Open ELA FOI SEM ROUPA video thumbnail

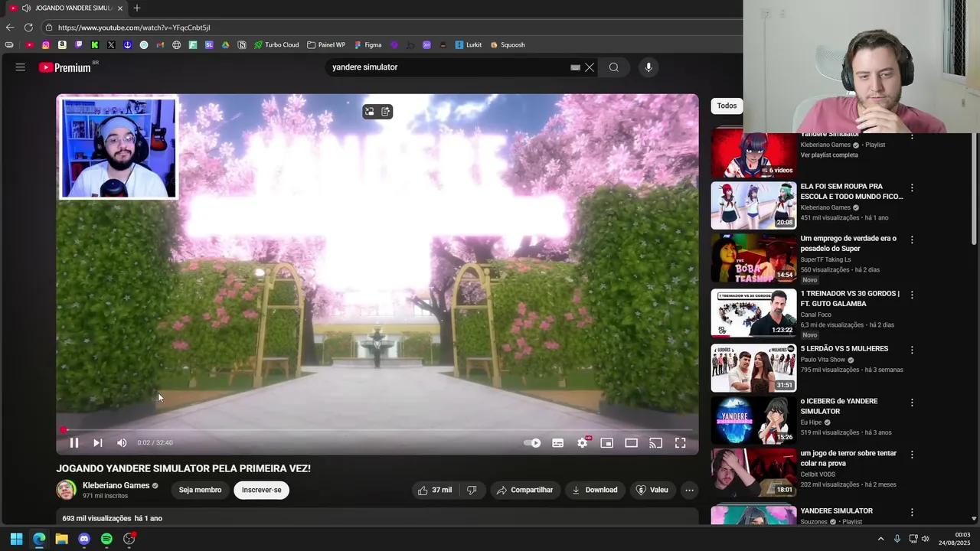[x=753, y=205]
